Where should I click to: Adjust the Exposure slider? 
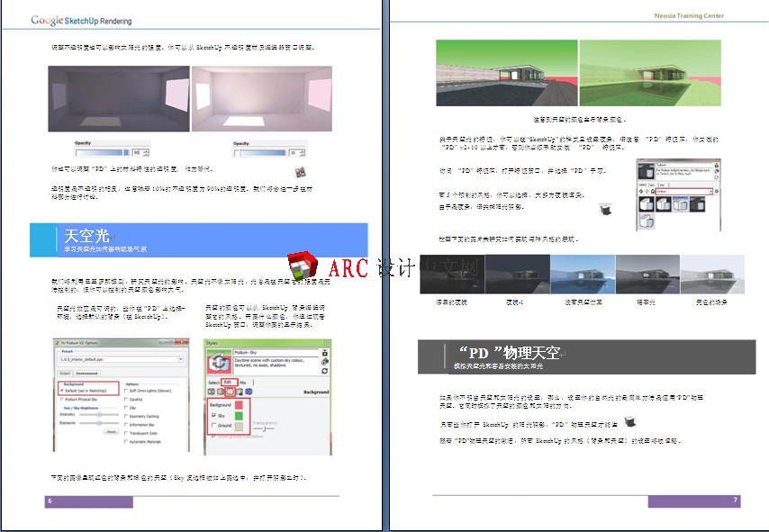click(x=99, y=423)
